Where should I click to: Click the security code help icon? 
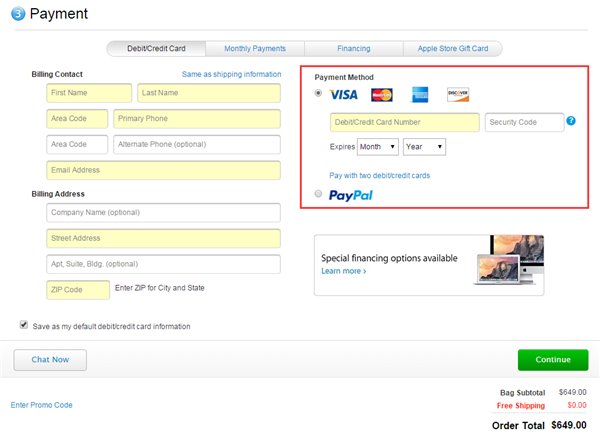571,122
